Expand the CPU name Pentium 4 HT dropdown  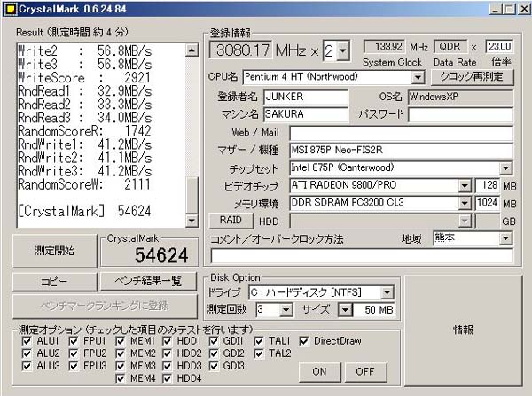(418, 77)
